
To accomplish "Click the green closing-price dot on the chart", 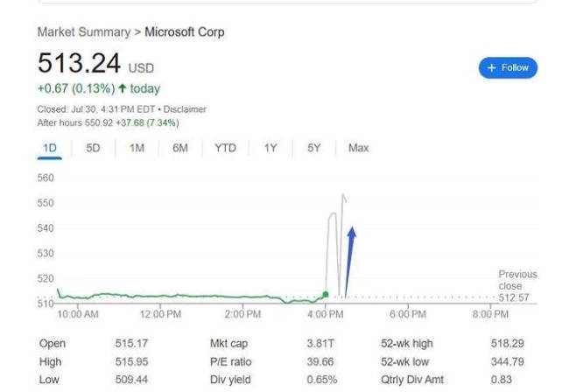I will (326, 295).
